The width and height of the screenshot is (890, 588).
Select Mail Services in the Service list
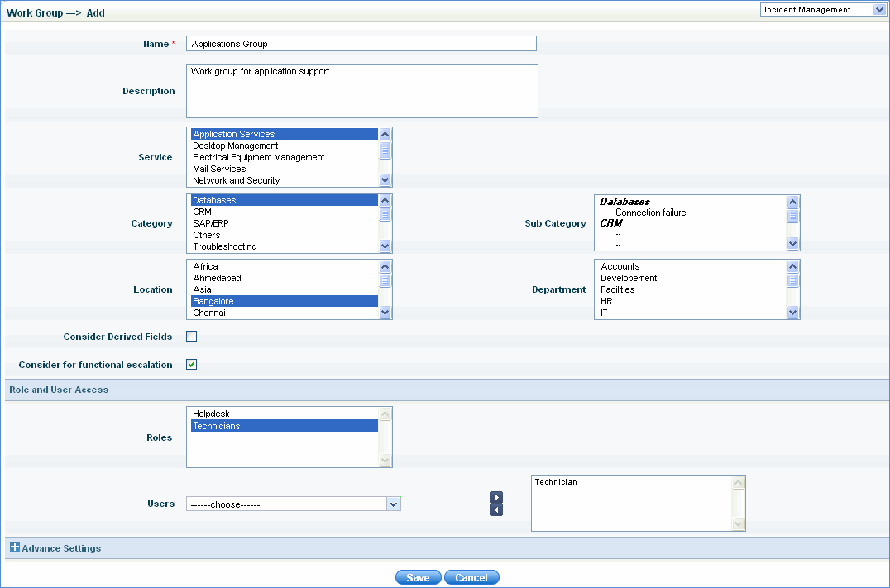[219, 169]
